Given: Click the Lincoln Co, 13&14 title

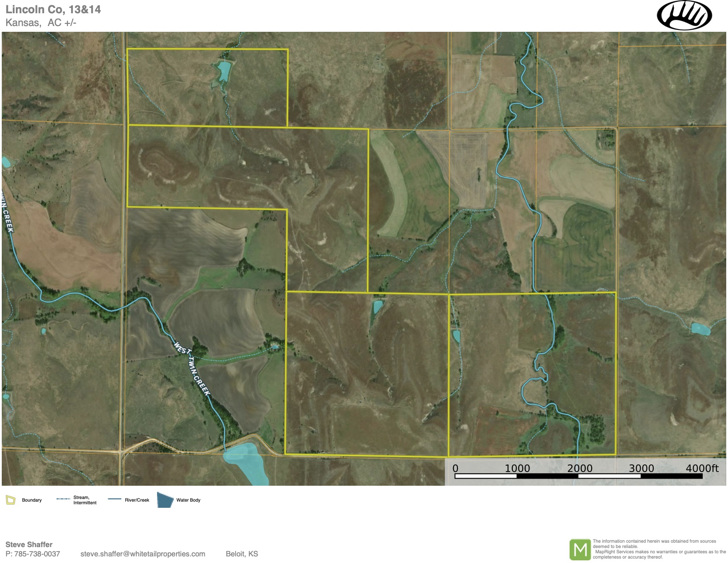Looking at the screenshot, I should tap(53, 10).
